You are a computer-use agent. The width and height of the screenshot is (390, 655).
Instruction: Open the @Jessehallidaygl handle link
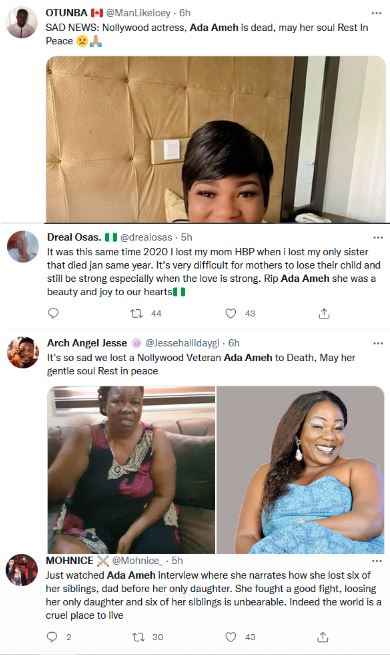[x=182, y=343]
